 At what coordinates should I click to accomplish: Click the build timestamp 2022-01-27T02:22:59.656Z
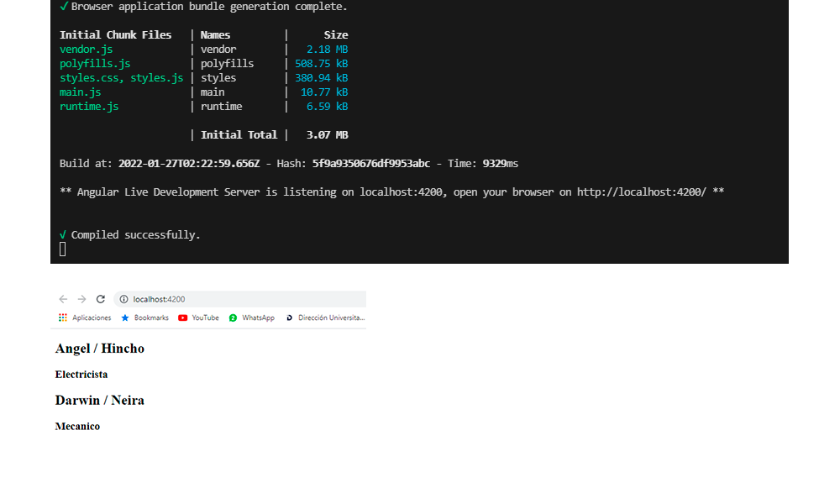coord(189,163)
